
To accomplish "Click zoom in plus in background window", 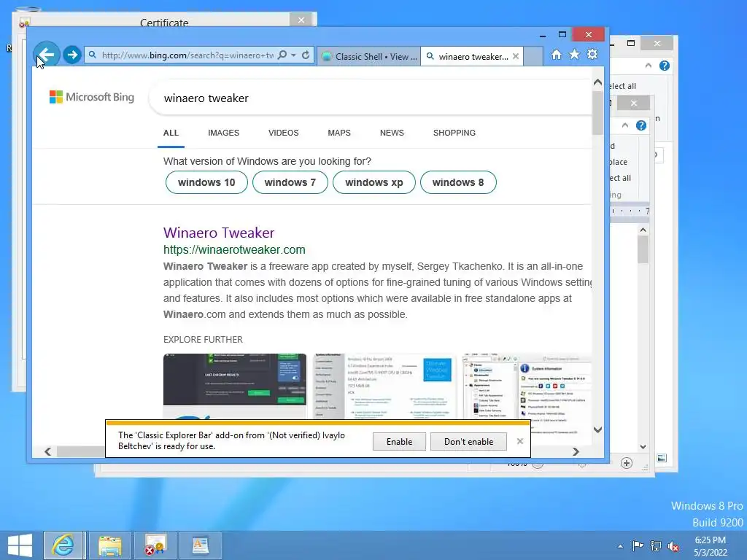I will [x=627, y=463].
